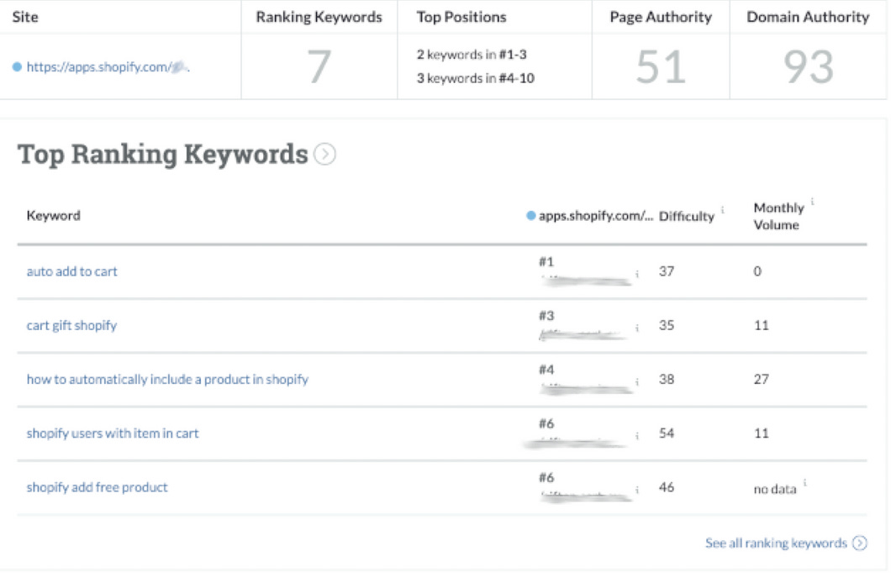Image resolution: width=891 pixels, height=588 pixels.
Task: Click the info icon in 'cart gift shopify' row
Action: (637, 328)
